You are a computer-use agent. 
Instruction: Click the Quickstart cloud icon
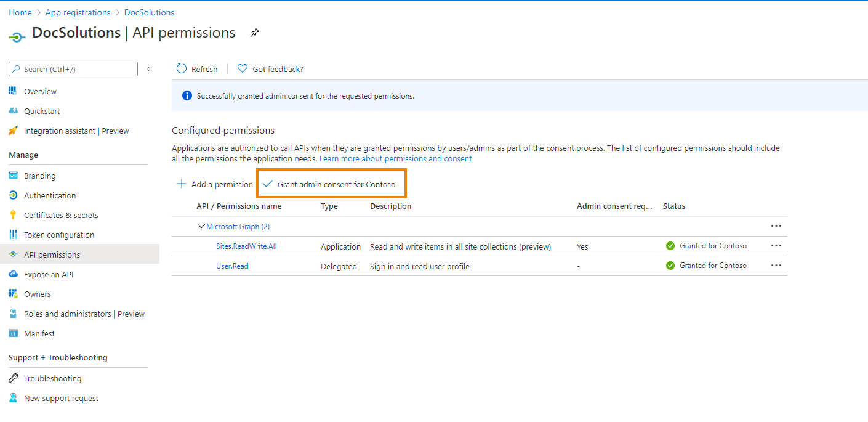[13, 112]
